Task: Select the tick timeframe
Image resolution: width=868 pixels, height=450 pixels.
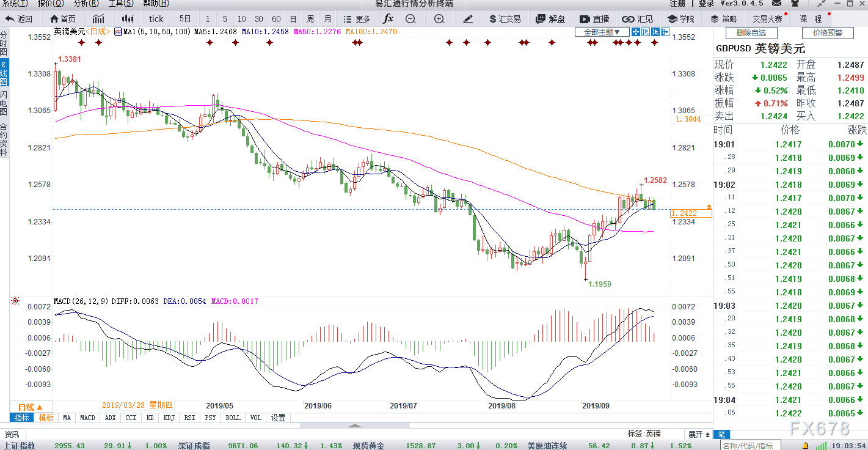Action: click(x=156, y=19)
